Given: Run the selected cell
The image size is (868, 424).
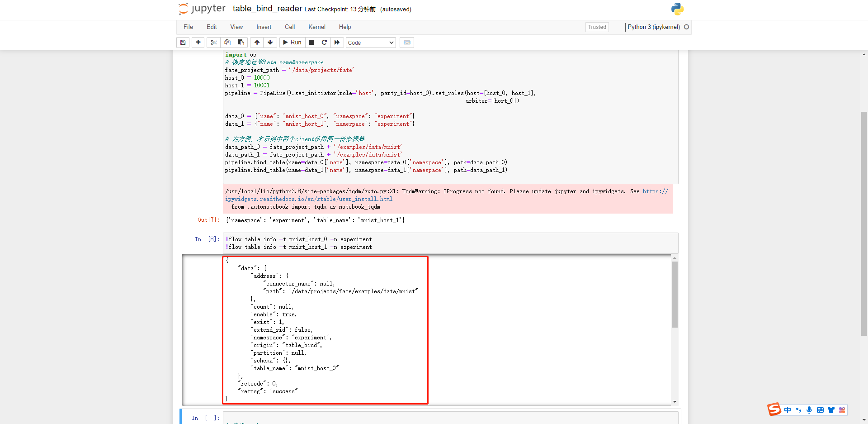Looking at the screenshot, I should coord(292,42).
